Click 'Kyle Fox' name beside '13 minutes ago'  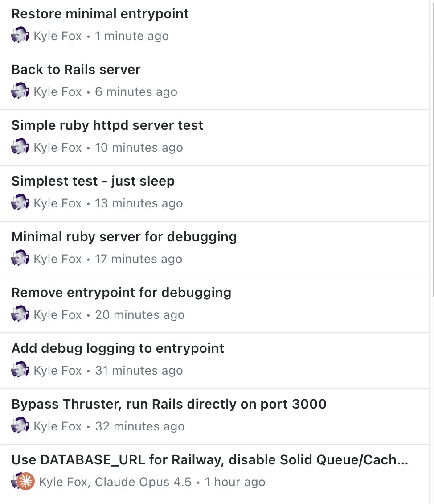(x=58, y=203)
